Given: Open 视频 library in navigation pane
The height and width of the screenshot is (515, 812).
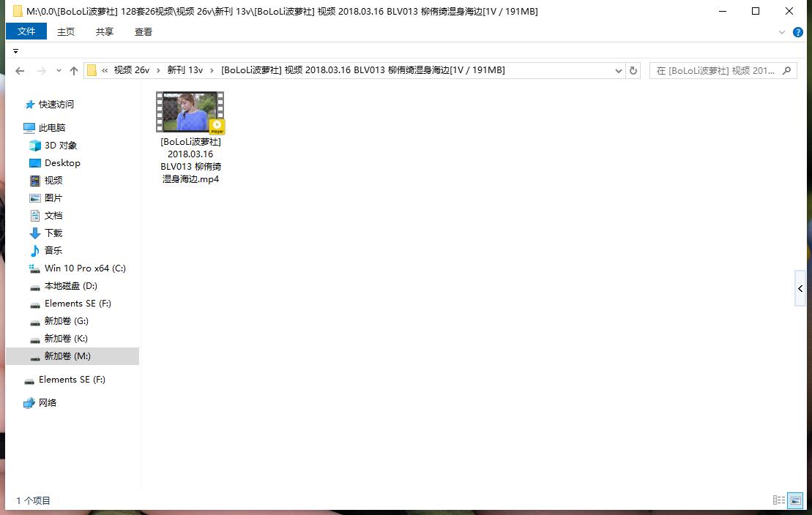Looking at the screenshot, I should 53,180.
